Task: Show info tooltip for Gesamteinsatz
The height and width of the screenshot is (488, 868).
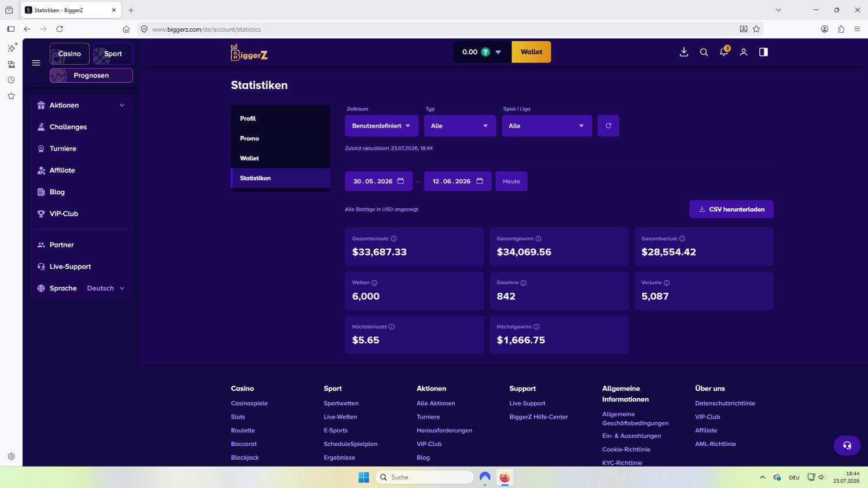Action: click(393, 239)
